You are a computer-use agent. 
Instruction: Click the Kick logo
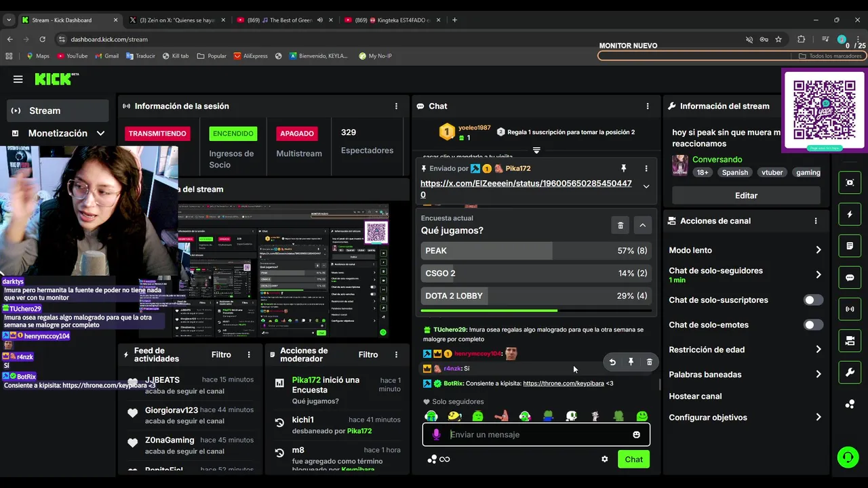[x=56, y=79]
